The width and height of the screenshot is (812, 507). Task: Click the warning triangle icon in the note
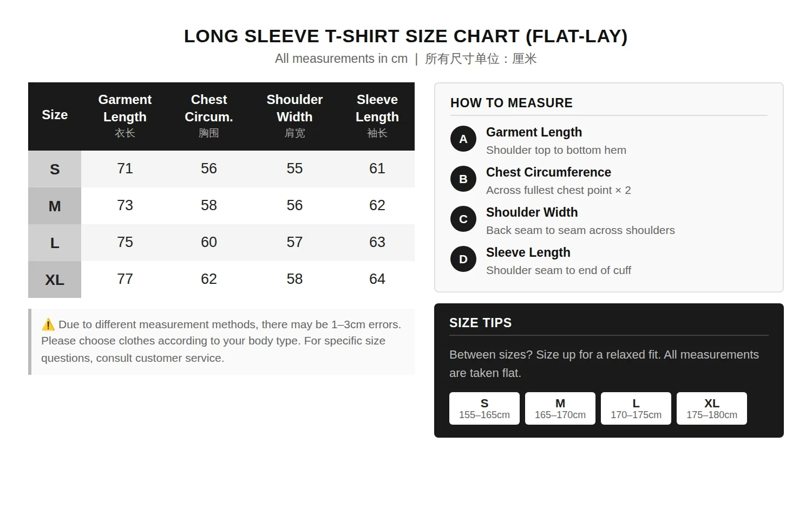[x=48, y=324]
